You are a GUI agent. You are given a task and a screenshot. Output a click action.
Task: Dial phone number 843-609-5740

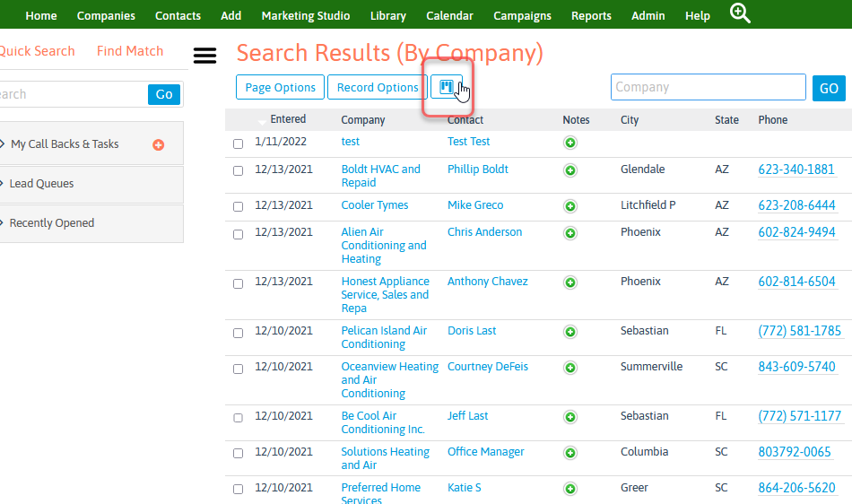click(x=796, y=367)
